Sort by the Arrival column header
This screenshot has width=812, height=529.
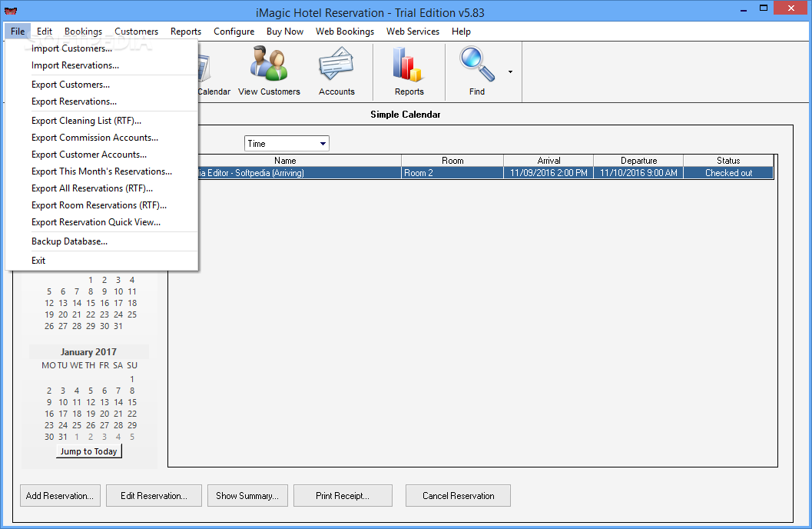(x=549, y=161)
